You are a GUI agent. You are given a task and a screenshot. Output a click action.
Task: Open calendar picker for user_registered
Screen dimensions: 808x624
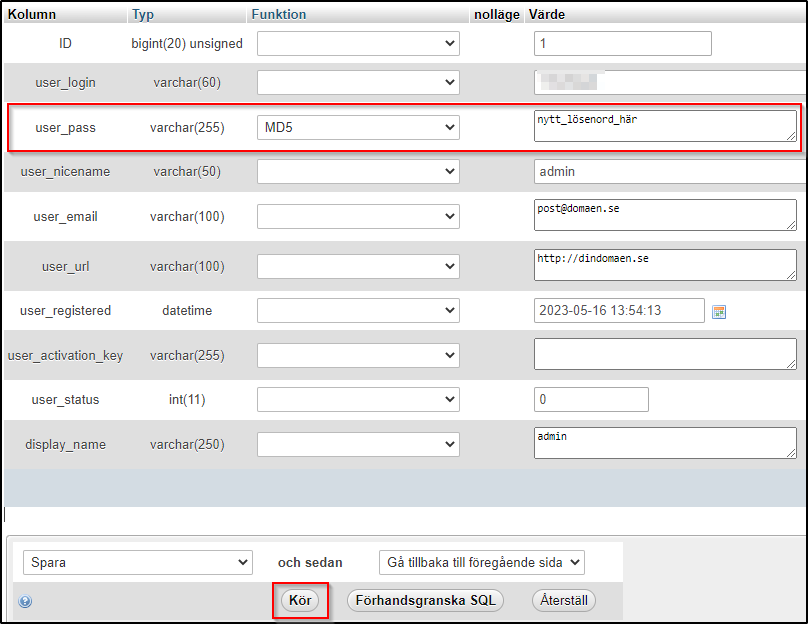[x=718, y=312]
